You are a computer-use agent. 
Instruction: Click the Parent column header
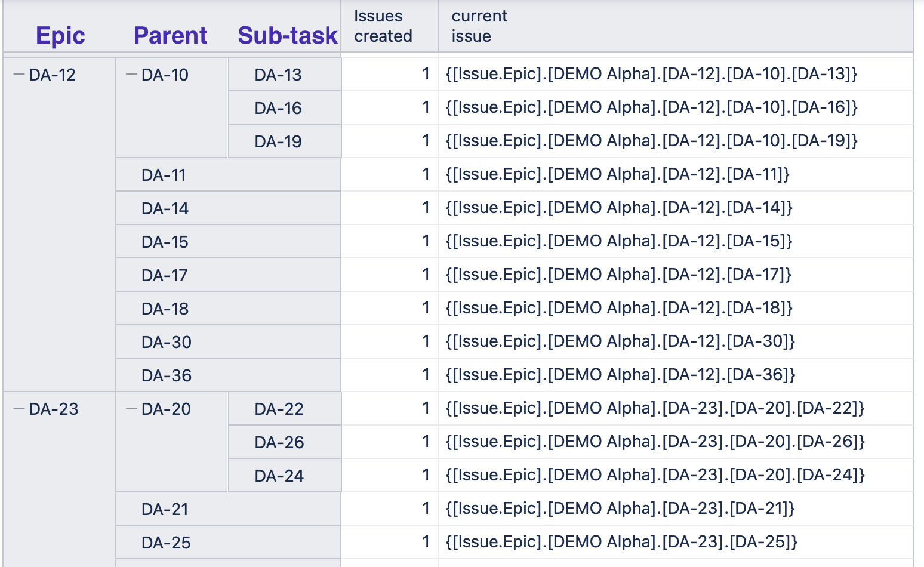(x=170, y=35)
